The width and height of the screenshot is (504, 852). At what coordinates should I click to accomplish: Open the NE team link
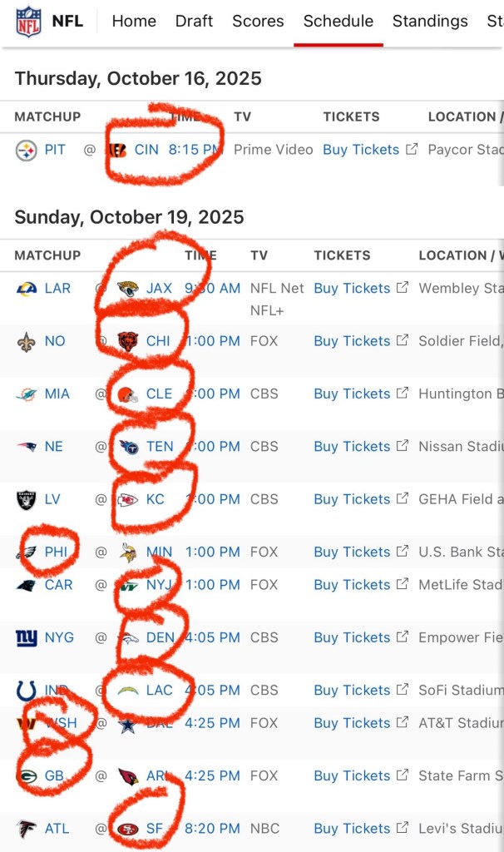54,447
